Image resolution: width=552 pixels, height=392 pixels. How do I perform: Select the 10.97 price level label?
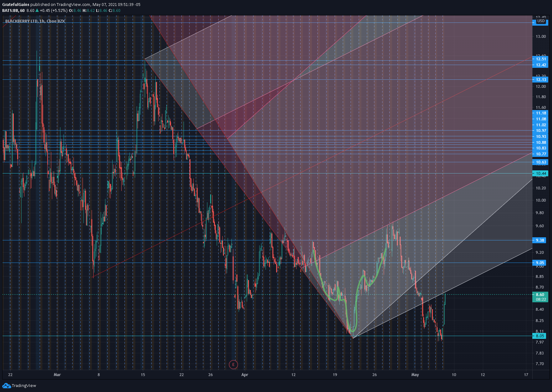click(x=540, y=131)
